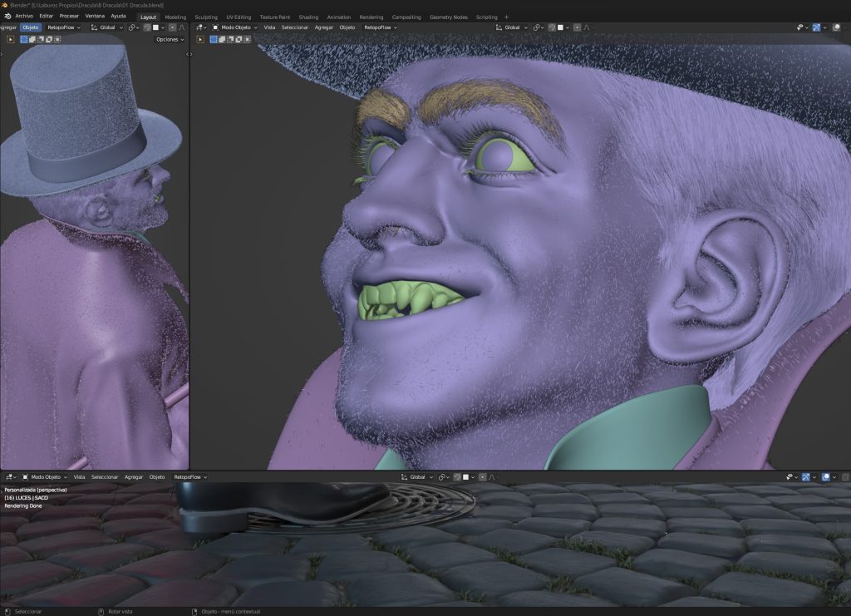Image resolution: width=851 pixels, height=616 pixels.
Task: Switch to the Shading workspace tab
Action: point(308,17)
